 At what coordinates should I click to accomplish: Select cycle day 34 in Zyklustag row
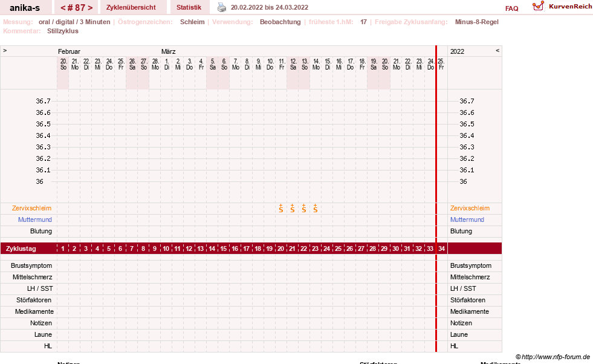coord(442,249)
